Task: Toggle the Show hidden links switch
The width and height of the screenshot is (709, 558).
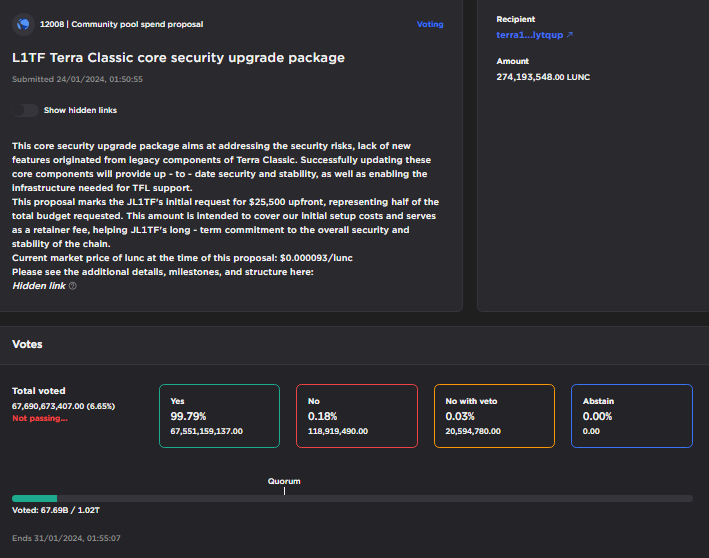Action: 25,110
